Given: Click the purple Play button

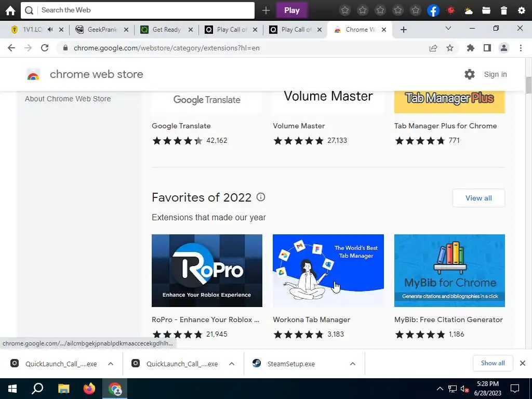Looking at the screenshot, I should [x=292, y=10].
